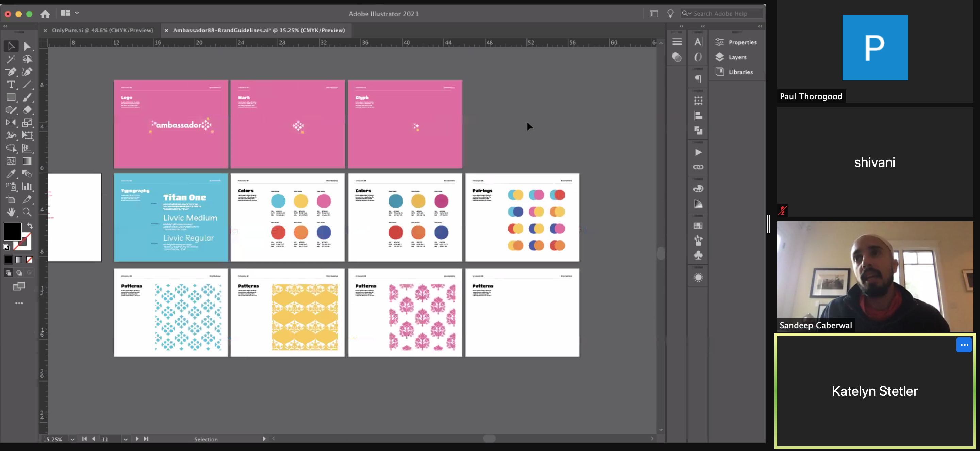Screen dimensions: 980x451
Task: Choose the Lasso tool
Action: tap(27, 59)
